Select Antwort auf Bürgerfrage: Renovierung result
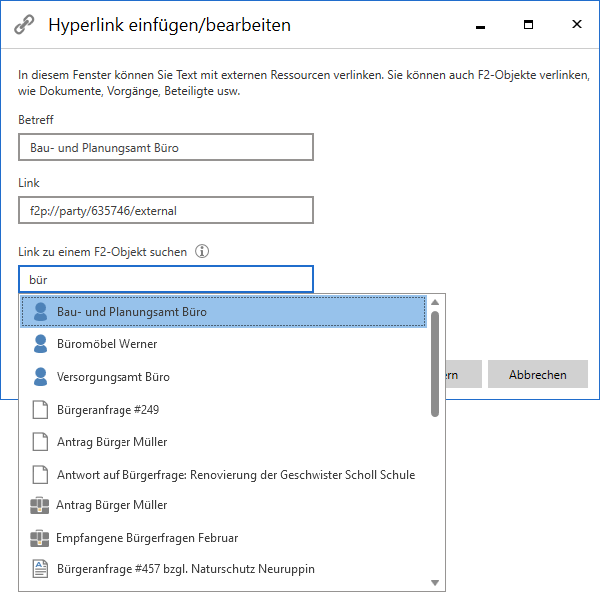Screen dimensions: 600x592 pos(223,475)
